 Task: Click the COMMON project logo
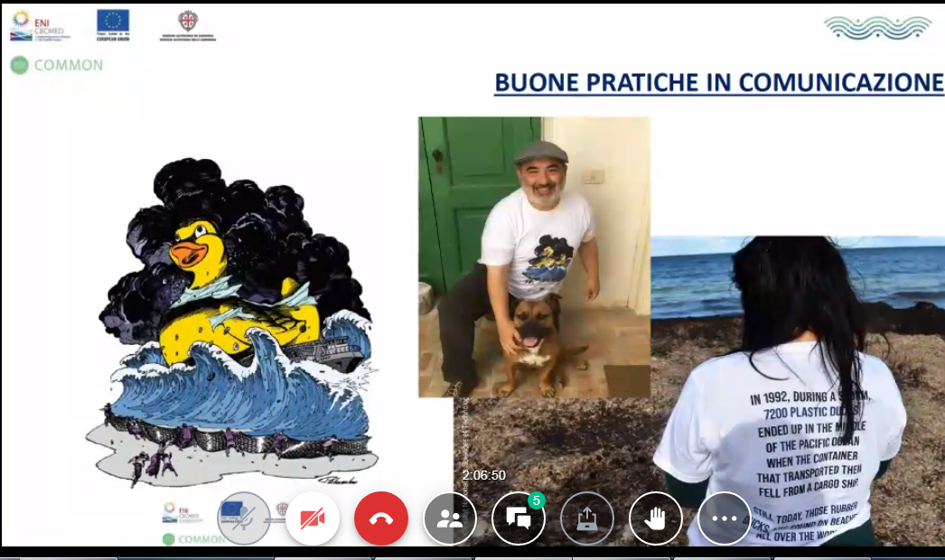[x=56, y=66]
